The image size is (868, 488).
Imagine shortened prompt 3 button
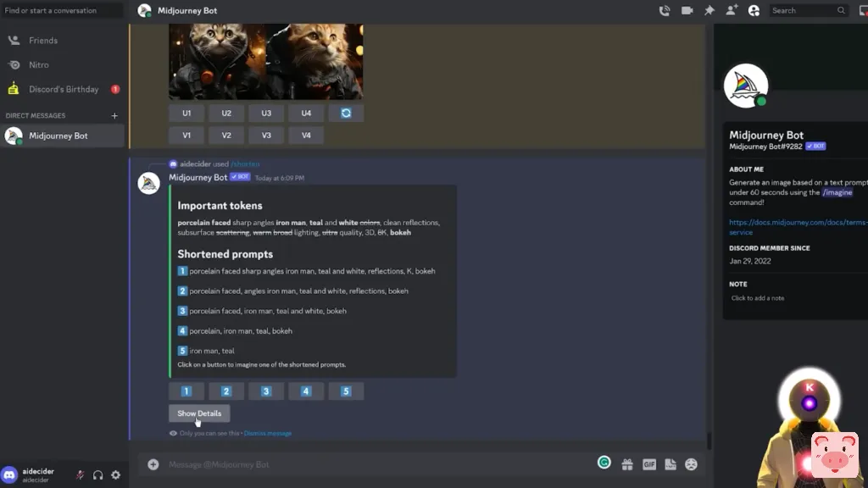(x=266, y=391)
